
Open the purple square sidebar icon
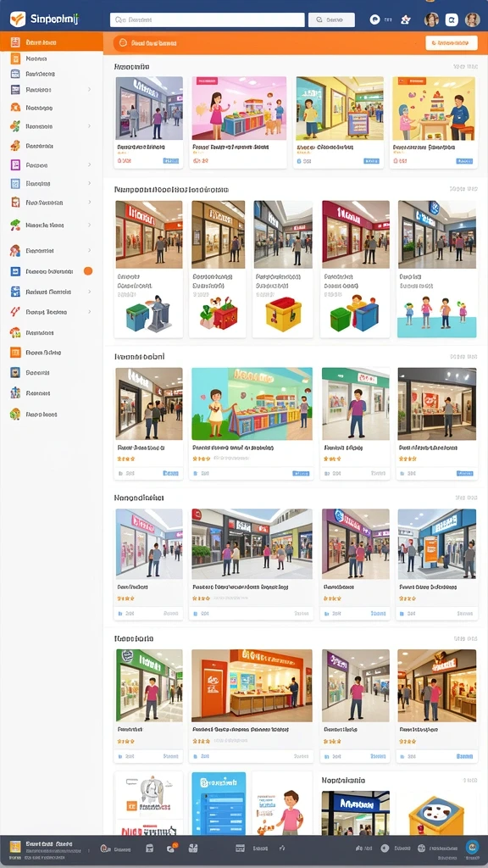click(x=15, y=165)
